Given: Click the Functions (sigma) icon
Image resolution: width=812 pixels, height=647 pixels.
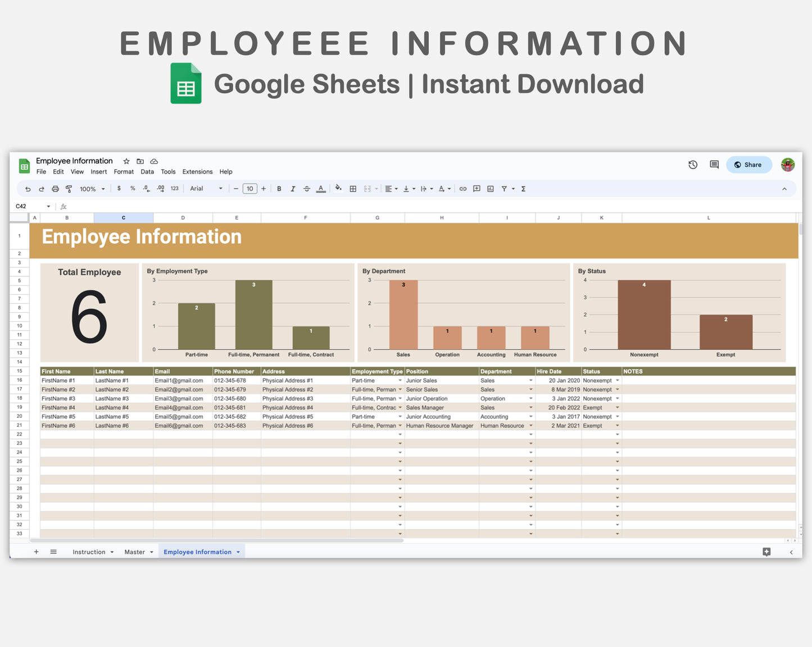Looking at the screenshot, I should coord(523,189).
